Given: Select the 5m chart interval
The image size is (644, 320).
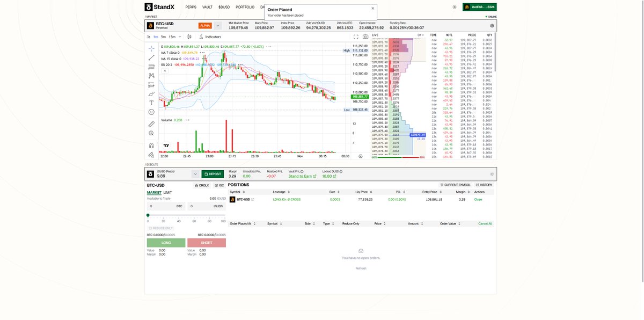Looking at the screenshot, I should pos(164,37).
